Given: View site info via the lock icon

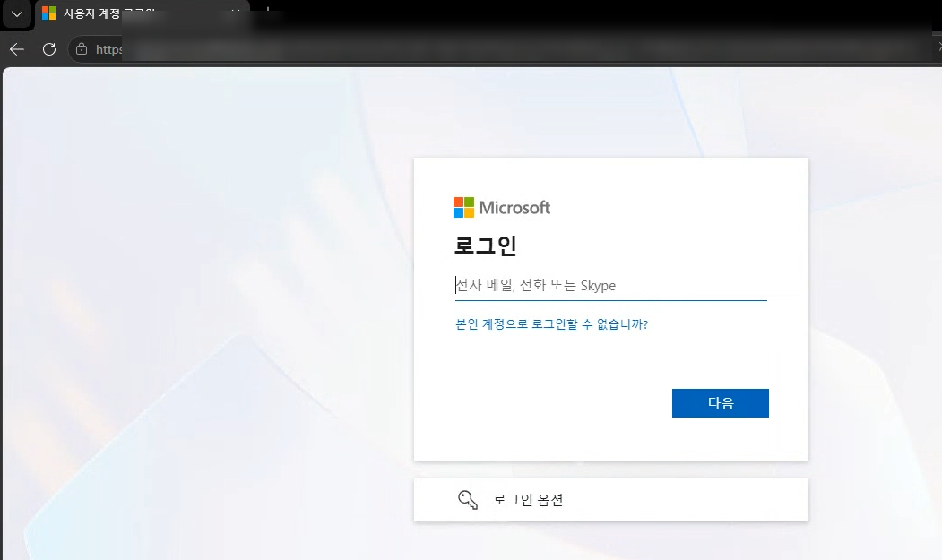Looking at the screenshot, I should [82, 49].
